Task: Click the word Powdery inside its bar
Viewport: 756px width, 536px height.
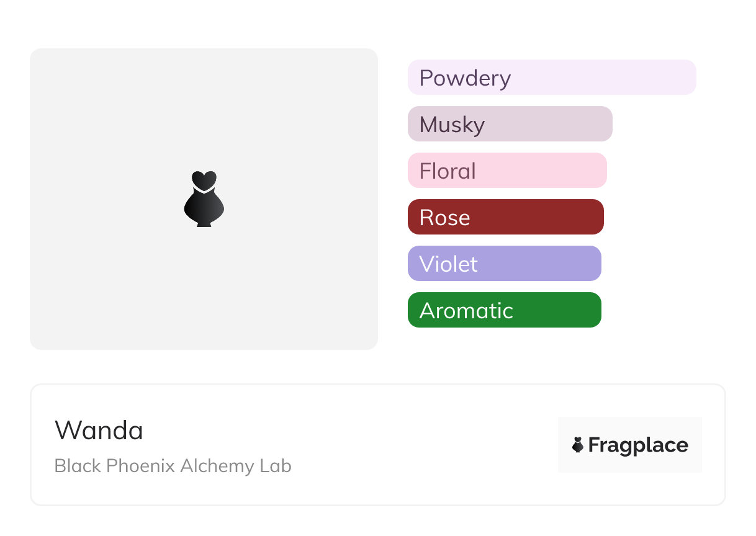Action: (x=465, y=78)
